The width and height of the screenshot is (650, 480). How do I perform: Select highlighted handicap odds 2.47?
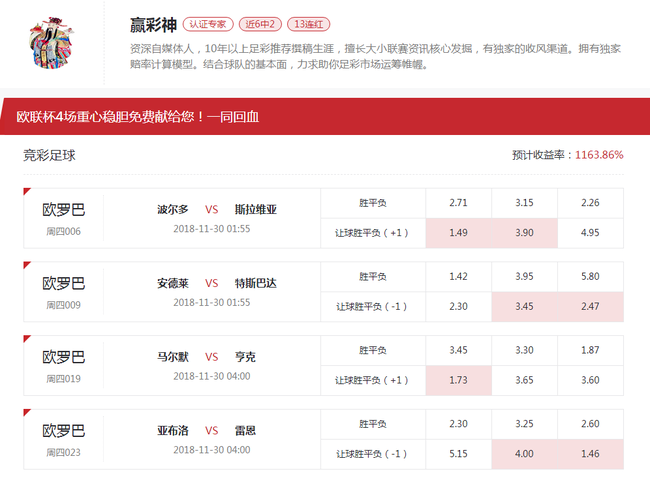tap(590, 307)
